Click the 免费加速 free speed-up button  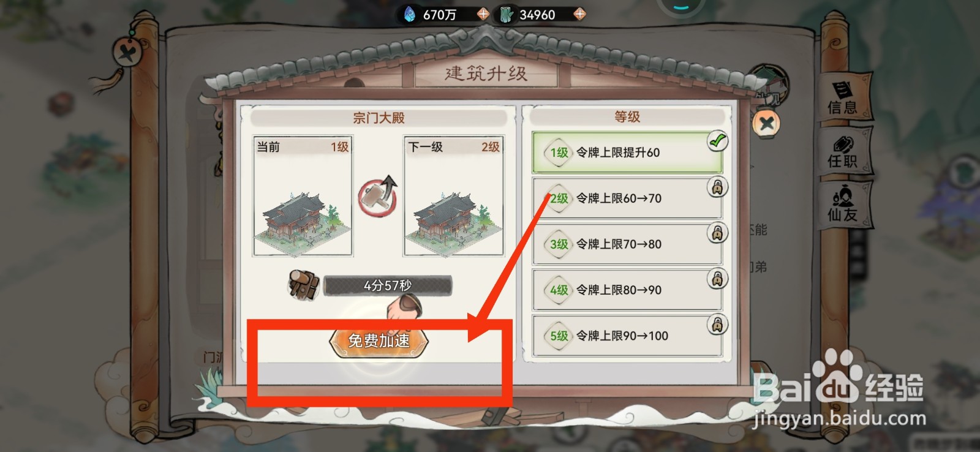click(379, 341)
